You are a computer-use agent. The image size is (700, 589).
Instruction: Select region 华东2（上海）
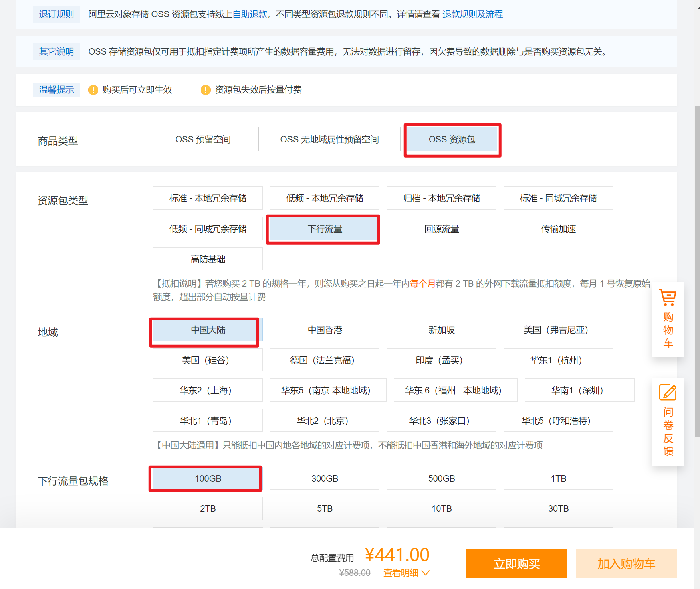click(x=208, y=390)
